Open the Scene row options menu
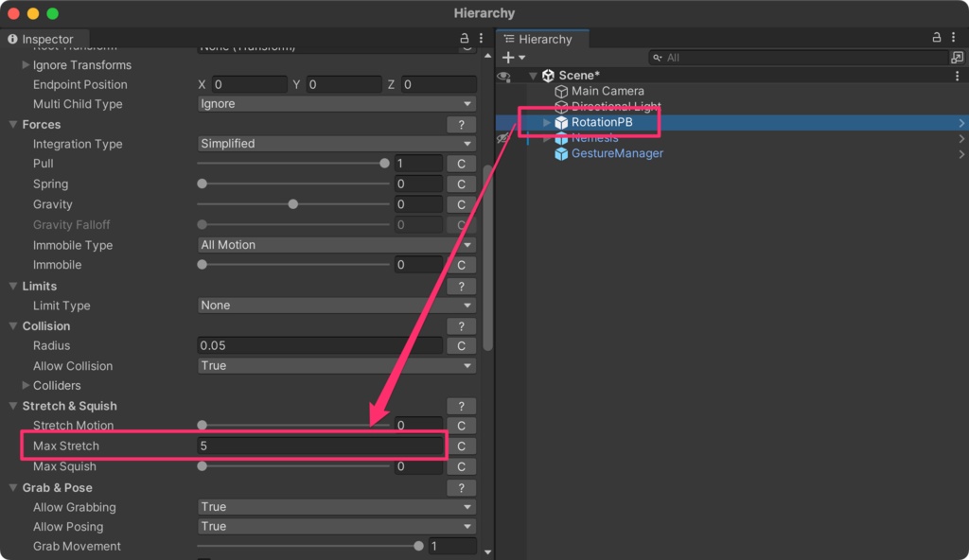 [958, 76]
